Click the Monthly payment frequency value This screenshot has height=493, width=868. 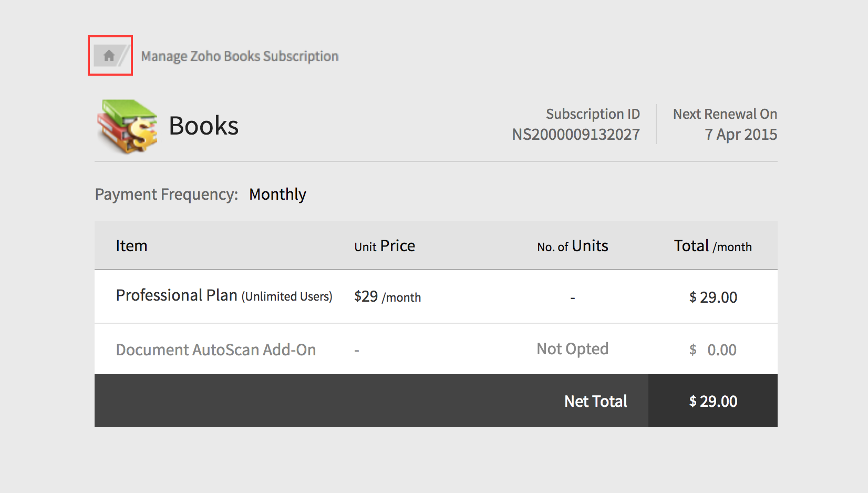coord(277,194)
